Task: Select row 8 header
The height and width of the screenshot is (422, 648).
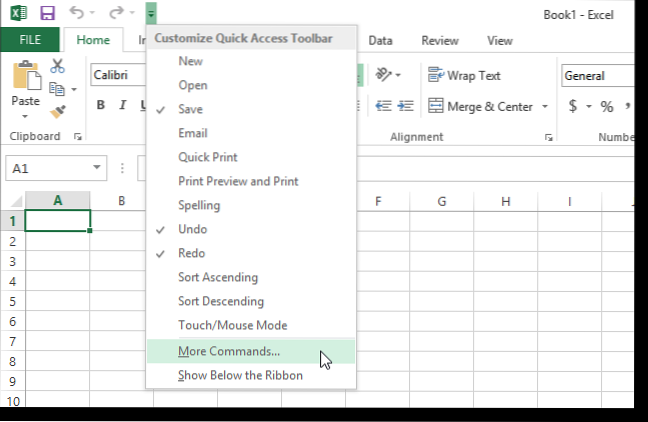Action: coord(13,362)
